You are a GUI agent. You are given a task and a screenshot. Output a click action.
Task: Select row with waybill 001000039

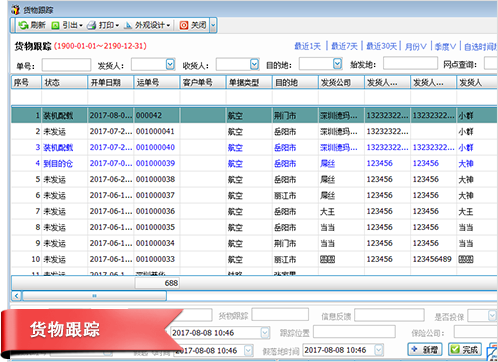253,163
